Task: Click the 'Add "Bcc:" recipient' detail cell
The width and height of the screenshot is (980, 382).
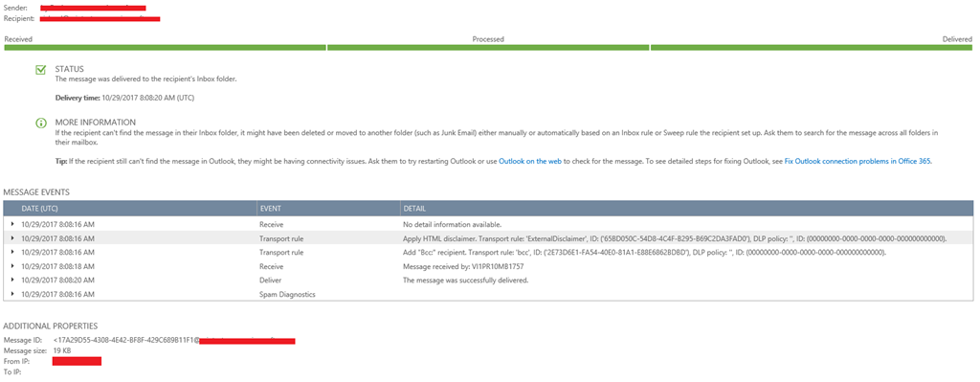Action: (x=645, y=252)
